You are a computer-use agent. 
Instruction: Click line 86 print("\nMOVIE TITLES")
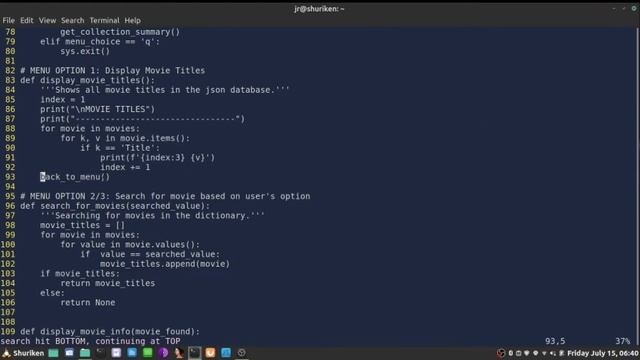[98, 109]
